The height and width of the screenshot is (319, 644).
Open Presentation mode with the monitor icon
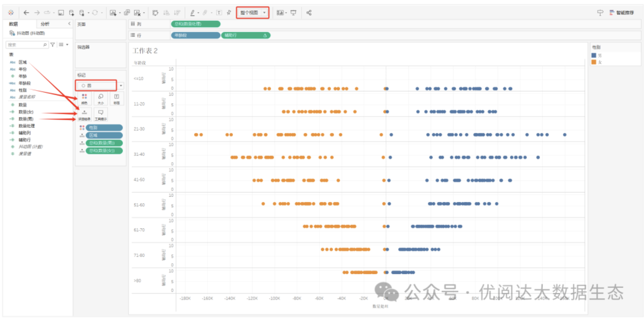coord(293,13)
